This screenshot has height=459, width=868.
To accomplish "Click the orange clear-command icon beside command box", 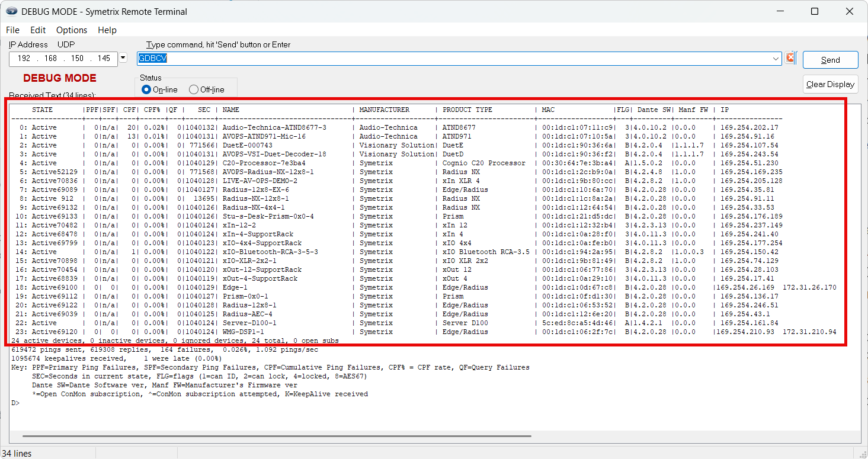I will pos(790,58).
